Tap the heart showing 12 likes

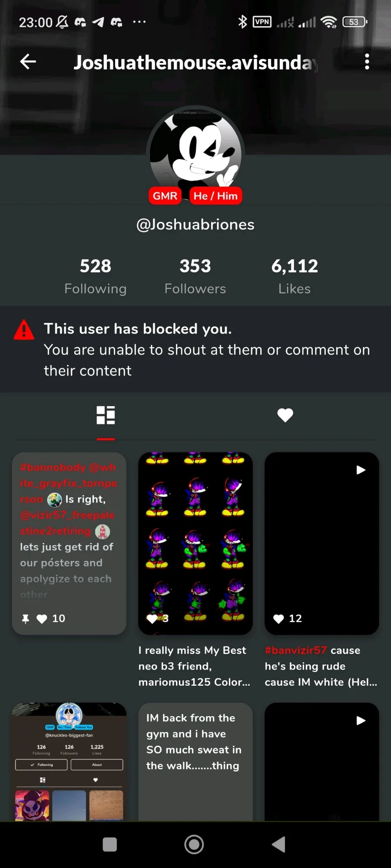(278, 619)
